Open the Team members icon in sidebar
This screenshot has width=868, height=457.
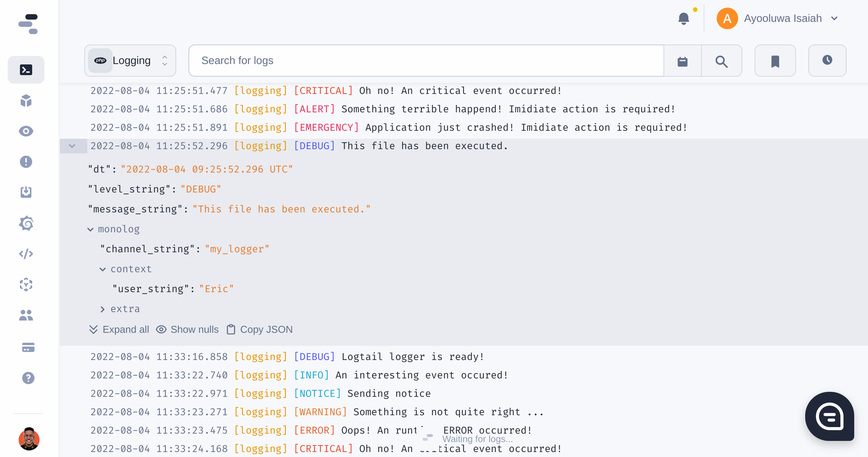point(26,315)
